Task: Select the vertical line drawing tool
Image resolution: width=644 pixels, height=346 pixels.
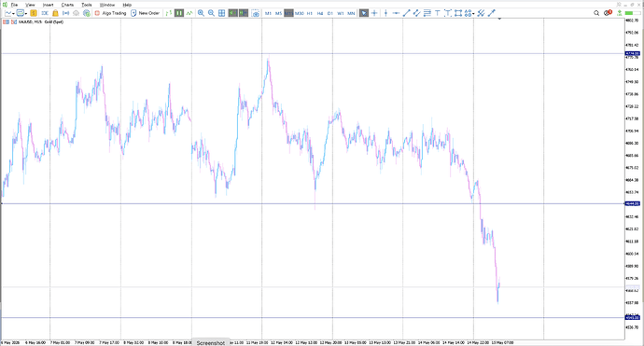Action: (385, 13)
